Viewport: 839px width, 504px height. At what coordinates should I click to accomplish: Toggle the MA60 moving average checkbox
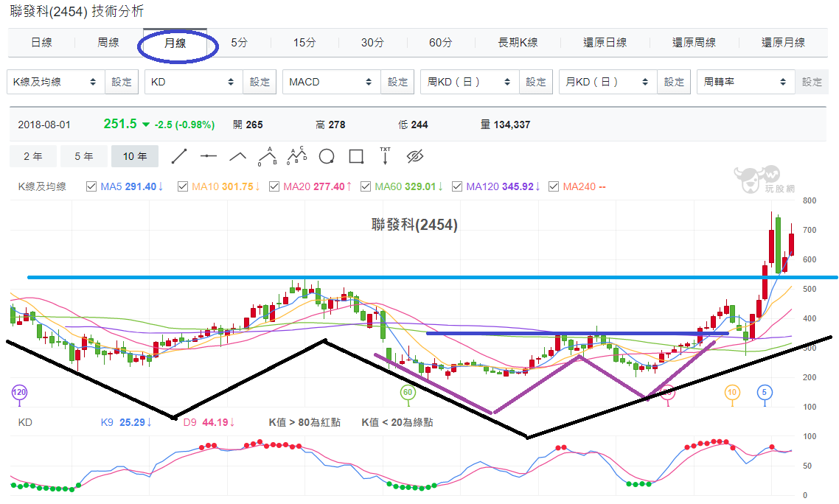tap(366, 186)
